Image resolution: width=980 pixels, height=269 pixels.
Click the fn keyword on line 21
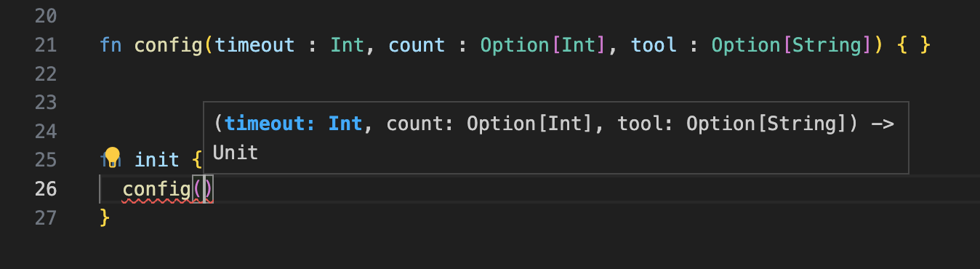(x=111, y=45)
